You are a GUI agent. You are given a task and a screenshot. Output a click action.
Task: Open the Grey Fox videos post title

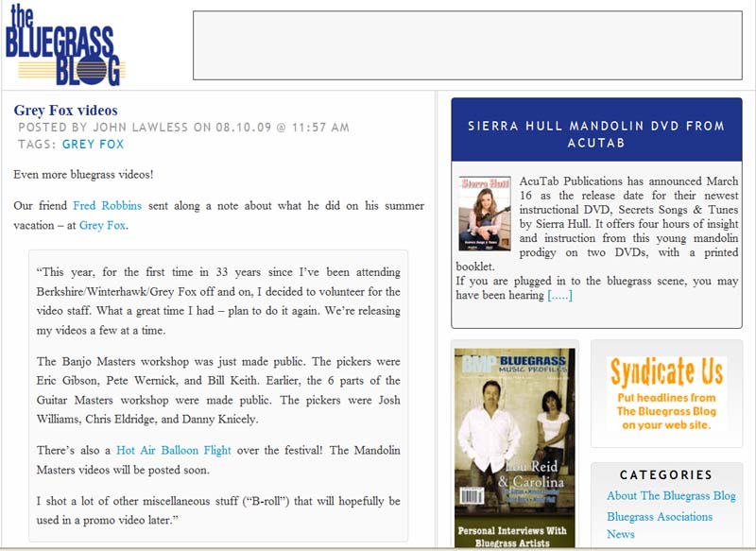point(65,111)
